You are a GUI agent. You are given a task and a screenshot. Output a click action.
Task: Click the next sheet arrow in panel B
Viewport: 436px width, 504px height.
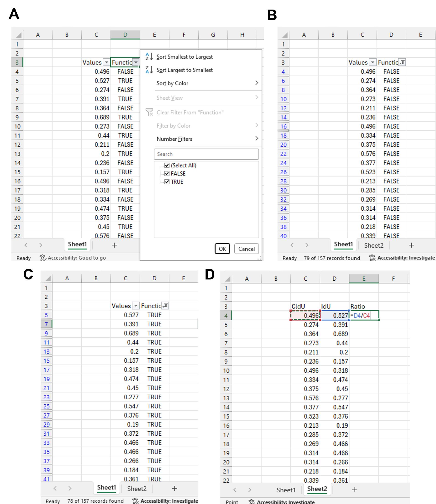pyautogui.click(x=306, y=245)
